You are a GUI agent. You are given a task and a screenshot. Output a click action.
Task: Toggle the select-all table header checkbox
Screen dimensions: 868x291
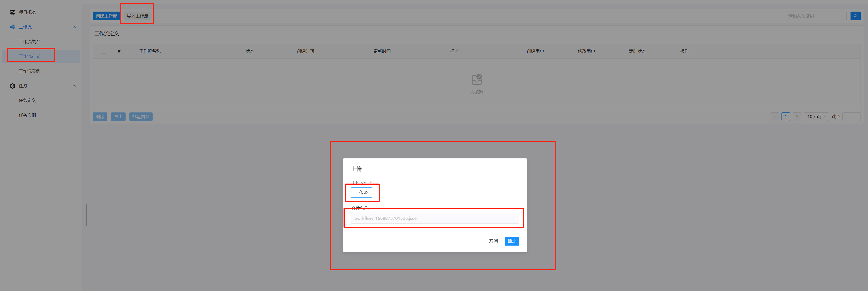[x=104, y=51]
